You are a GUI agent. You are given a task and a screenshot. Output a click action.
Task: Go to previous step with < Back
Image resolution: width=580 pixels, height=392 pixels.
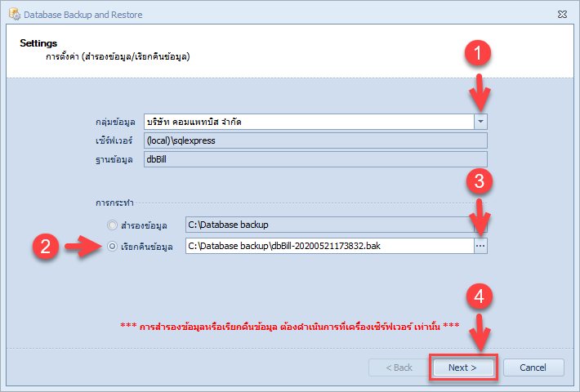(x=399, y=367)
